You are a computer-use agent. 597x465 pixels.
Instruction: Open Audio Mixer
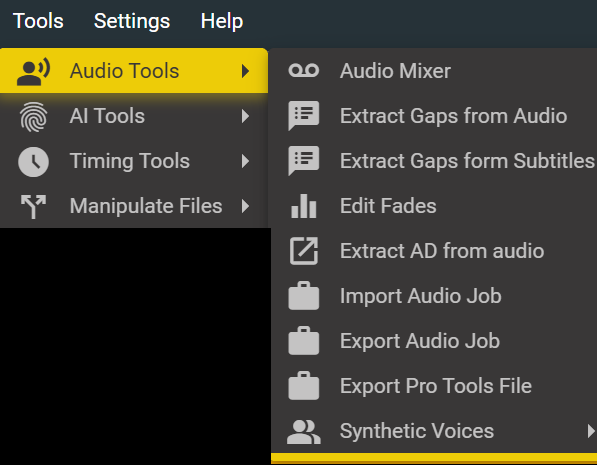[434, 71]
